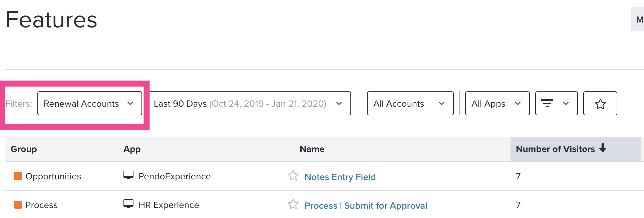Sort table by the Name column header
Screen dimensions: 644x218
point(312,149)
